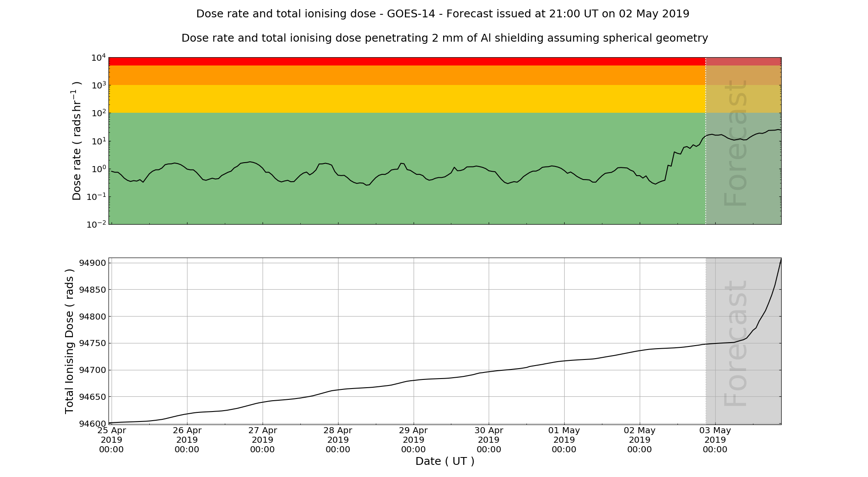The width and height of the screenshot is (868, 477).
Task: Click the 01 May 2019 date label
Action: [564, 440]
